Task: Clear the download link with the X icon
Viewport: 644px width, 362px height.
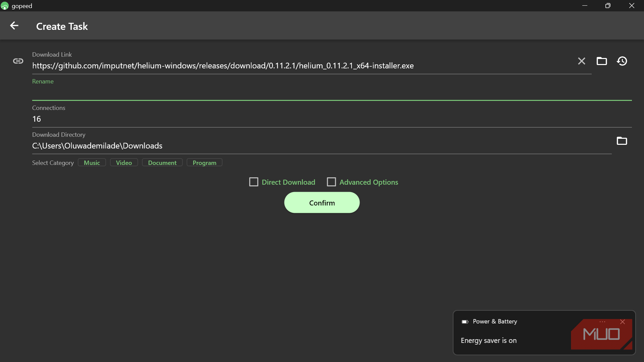Action: coord(582,61)
